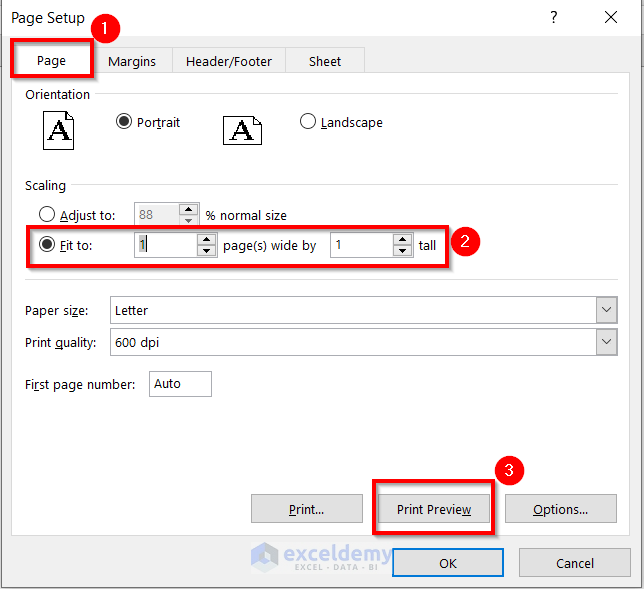The height and width of the screenshot is (589, 644).
Task: Choose the Adjust to scaling option
Action: pos(46,214)
